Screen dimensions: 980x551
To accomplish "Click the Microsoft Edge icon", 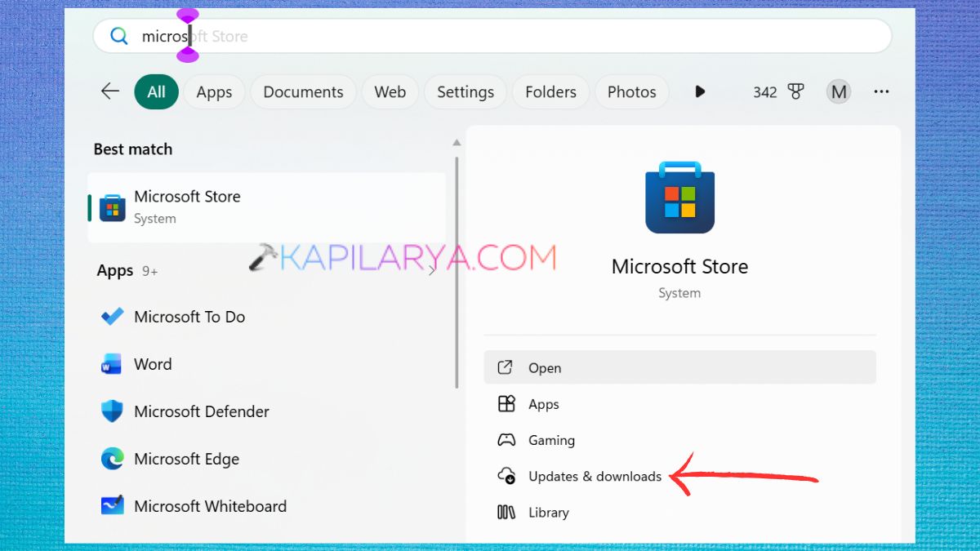I will [112, 459].
